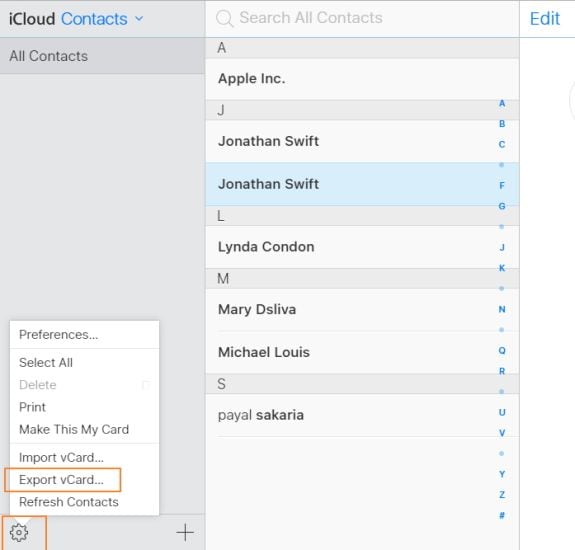575x550 pixels.
Task: Expand the iCloud Contacts app switcher chevron
Action: click(139, 18)
